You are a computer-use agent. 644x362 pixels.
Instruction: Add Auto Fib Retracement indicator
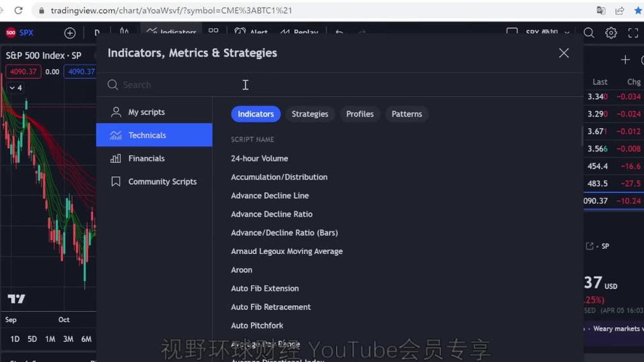270,307
